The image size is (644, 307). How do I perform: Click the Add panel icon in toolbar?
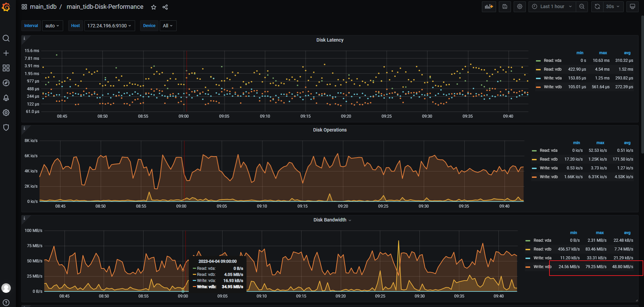click(x=489, y=6)
